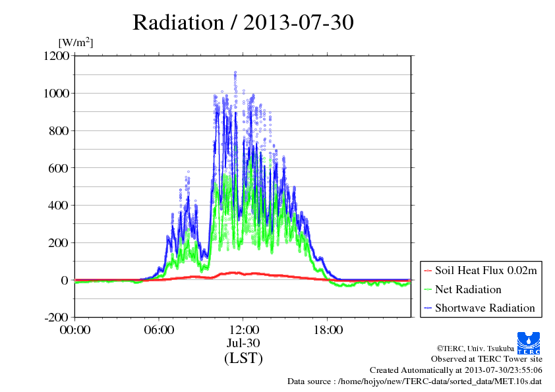Viewport: 555px width, 392px height.
Task: Click the blue Shortwave Radiation legend marker
Action: coord(427,308)
